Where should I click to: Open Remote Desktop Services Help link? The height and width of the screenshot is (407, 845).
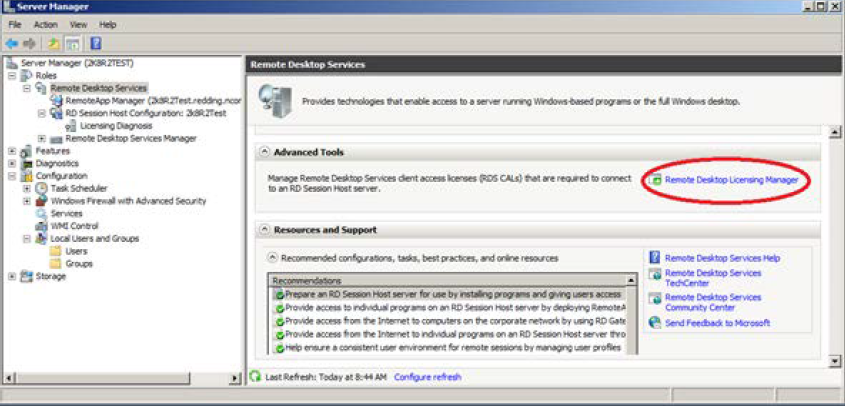tap(722, 258)
